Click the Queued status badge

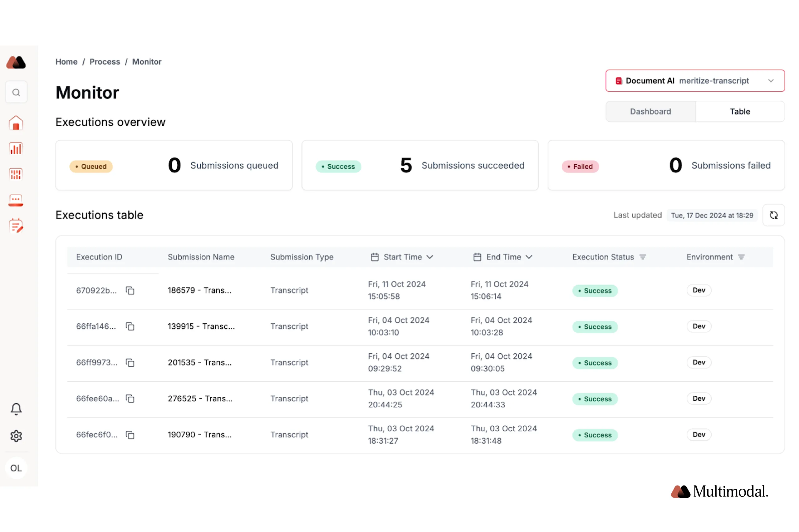tap(91, 167)
